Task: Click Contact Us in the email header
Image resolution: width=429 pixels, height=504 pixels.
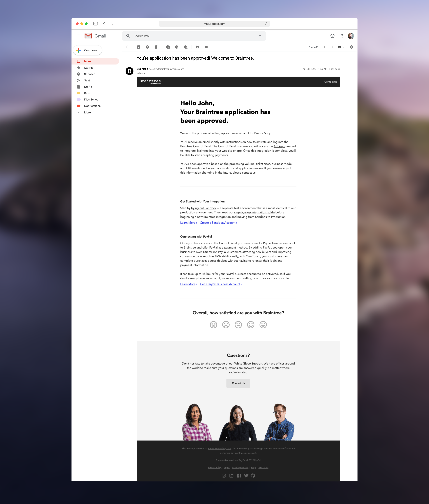Action: pos(331,82)
